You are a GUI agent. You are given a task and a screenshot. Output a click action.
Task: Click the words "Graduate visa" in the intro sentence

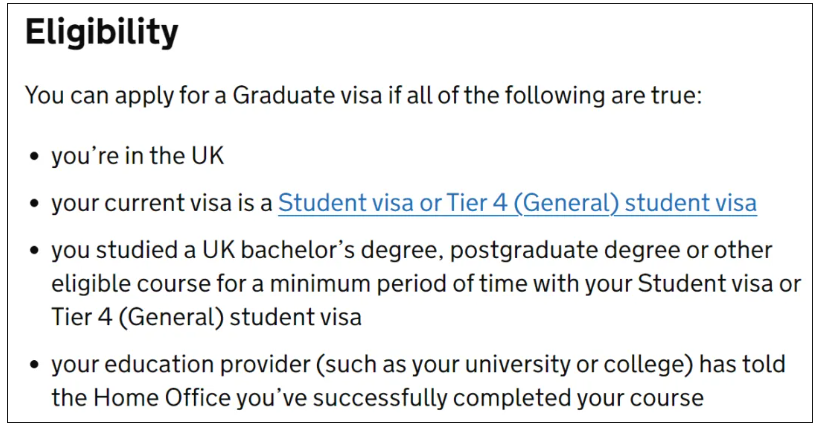[x=307, y=96]
